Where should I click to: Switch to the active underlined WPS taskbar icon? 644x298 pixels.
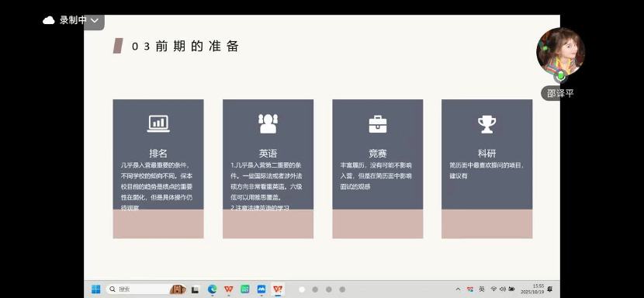tap(278, 289)
